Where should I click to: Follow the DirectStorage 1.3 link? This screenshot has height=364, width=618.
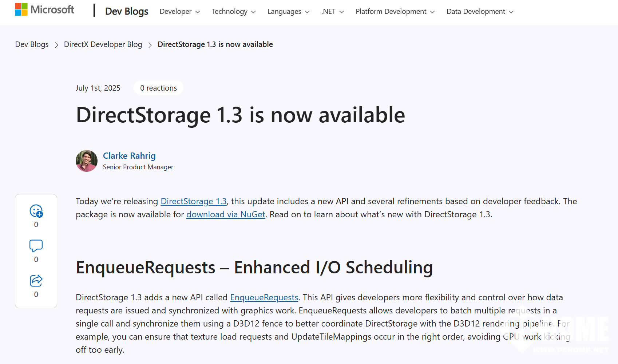(194, 201)
